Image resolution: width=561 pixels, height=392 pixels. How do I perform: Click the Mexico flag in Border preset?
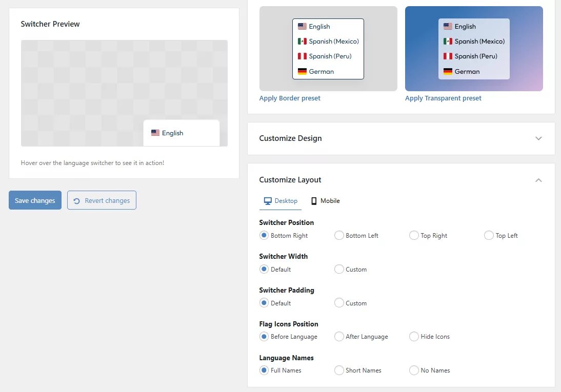click(302, 42)
